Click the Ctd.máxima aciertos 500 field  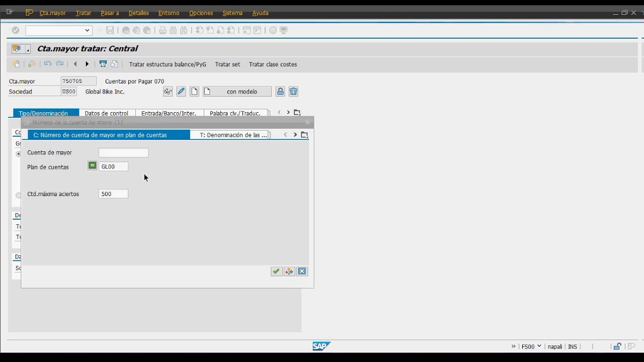(113, 194)
